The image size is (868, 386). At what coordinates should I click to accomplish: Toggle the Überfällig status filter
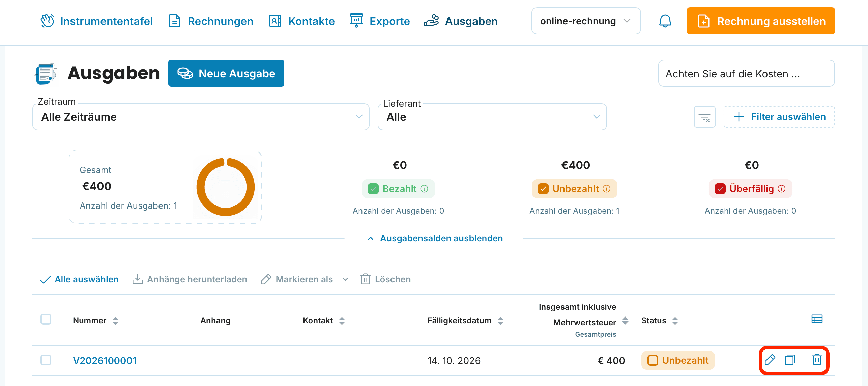pos(750,189)
